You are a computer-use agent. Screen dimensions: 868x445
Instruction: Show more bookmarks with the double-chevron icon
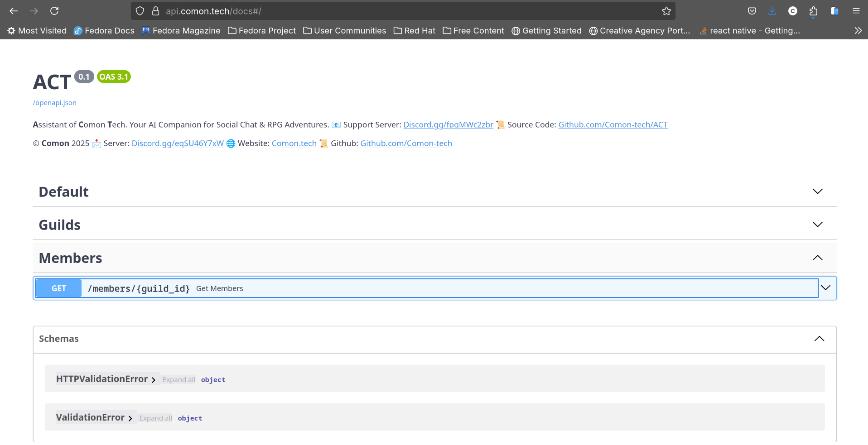[x=858, y=31]
